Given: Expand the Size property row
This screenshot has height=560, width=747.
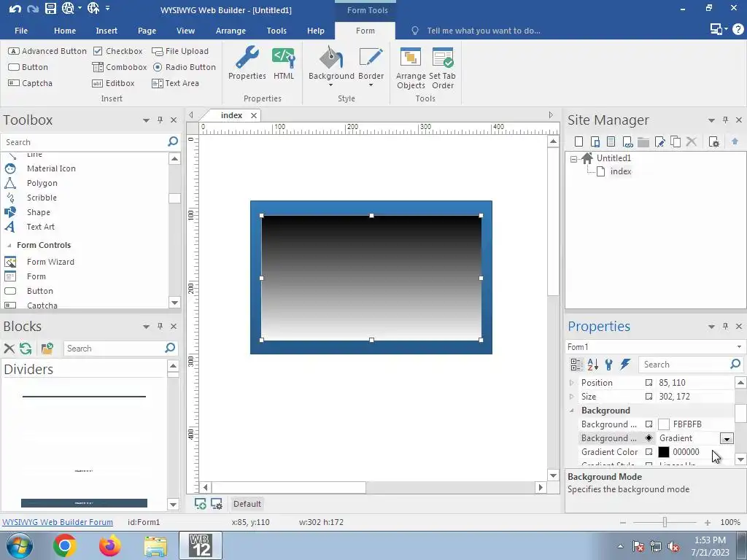Looking at the screenshot, I should 572,396.
